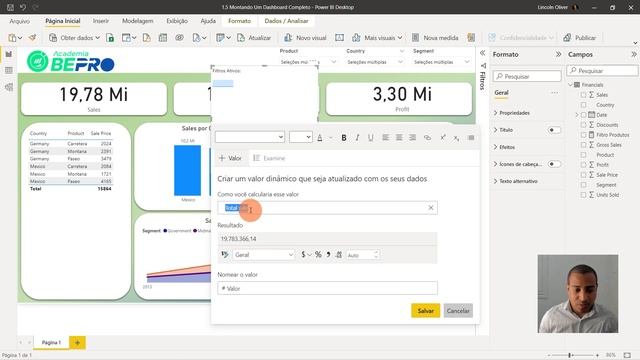640x360 pixels.
Task: Insert hyperlink using link icon
Action: click(x=427, y=138)
